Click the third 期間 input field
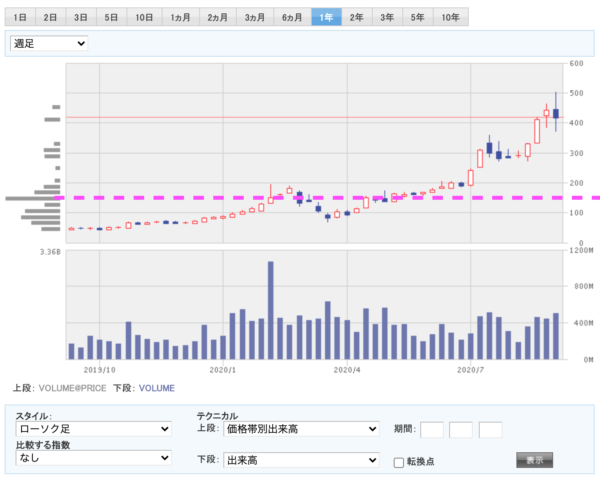Image resolution: width=600 pixels, height=480 pixels. tap(491, 430)
